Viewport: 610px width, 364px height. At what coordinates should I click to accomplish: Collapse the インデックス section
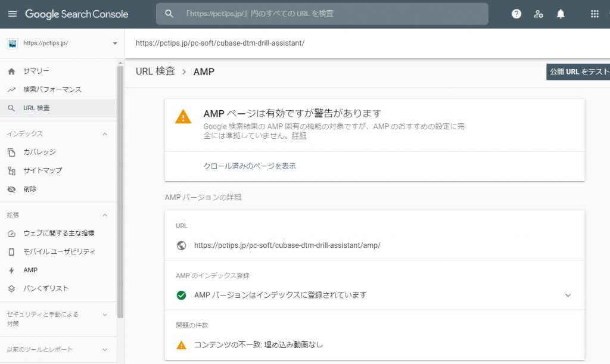click(105, 134)
